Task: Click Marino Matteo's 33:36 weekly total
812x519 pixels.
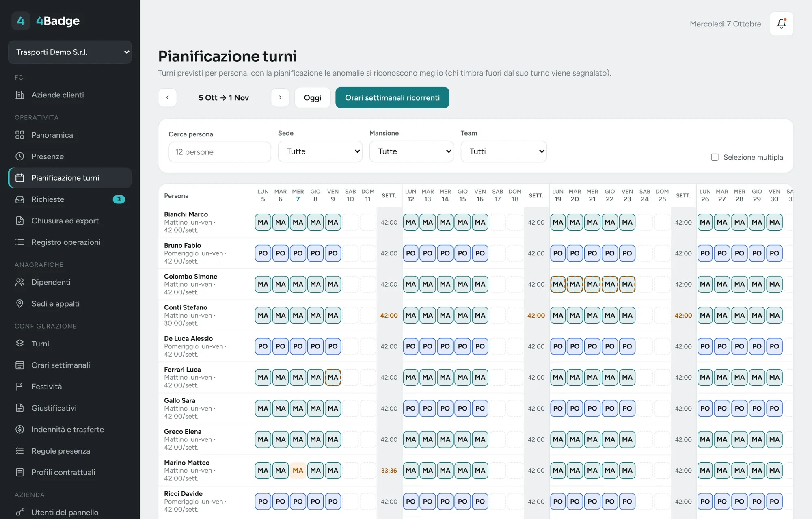Action: 389,470
